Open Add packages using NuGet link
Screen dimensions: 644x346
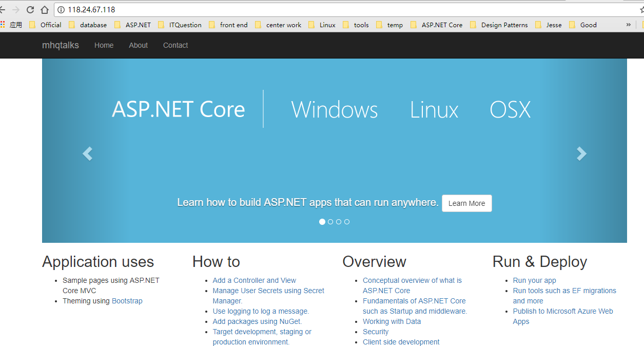(258, 321)
